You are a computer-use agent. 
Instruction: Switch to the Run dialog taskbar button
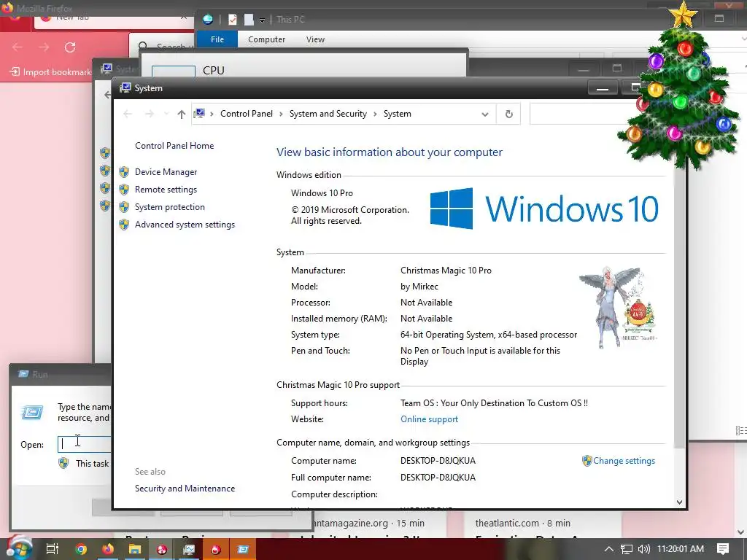point(243,550)
